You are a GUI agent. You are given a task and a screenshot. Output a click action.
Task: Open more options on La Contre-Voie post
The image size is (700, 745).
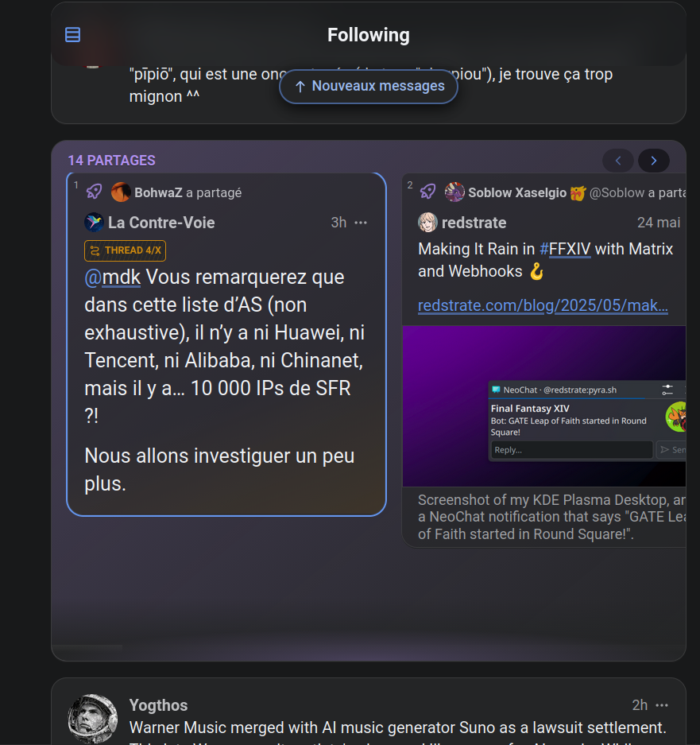coord(361,223)
